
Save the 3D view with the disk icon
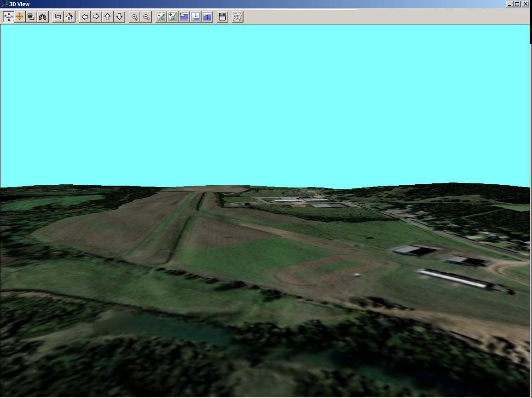(222, 17)
